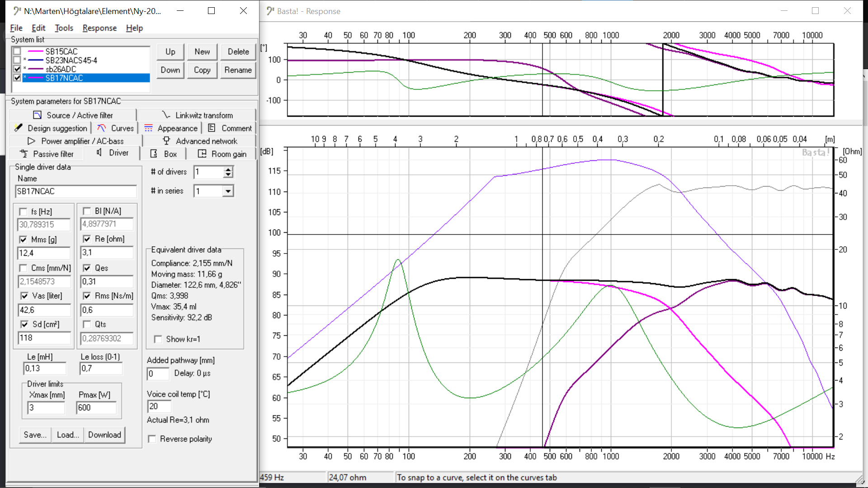The height and width of the screenshot is (488, 868).
Task: Click the Vas value field 42,6
Action: click(x=44, y=310)
